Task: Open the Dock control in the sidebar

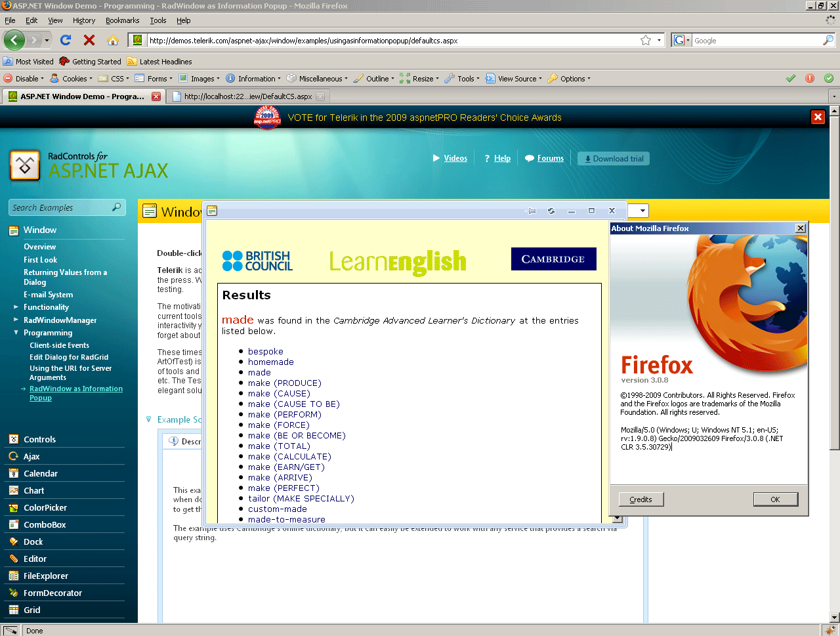Action: pyautogui.click(x=33, y=542)
